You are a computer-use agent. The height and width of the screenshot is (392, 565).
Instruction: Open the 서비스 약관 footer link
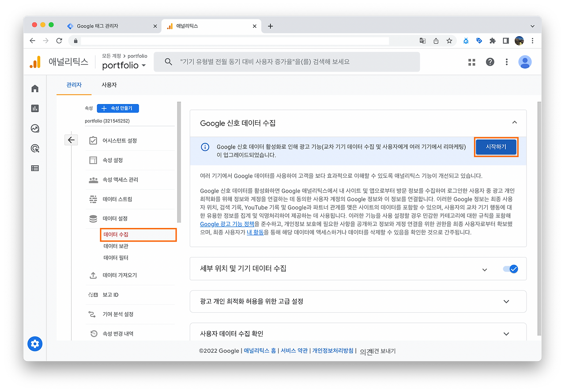294,351
